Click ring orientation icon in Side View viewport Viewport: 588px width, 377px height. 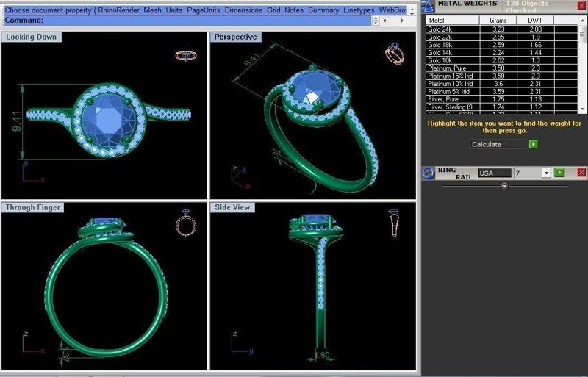pos(394,223)
